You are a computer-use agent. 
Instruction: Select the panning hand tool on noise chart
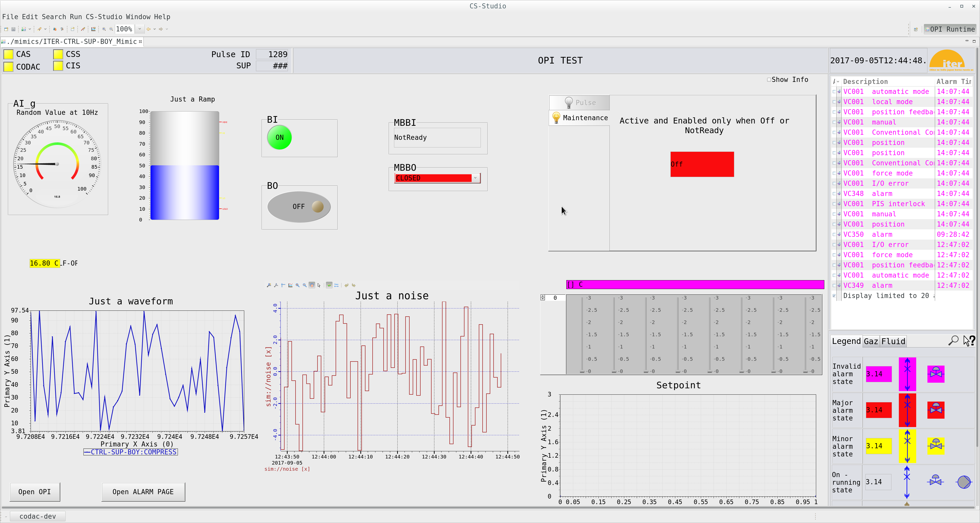(x=312, y=285)
